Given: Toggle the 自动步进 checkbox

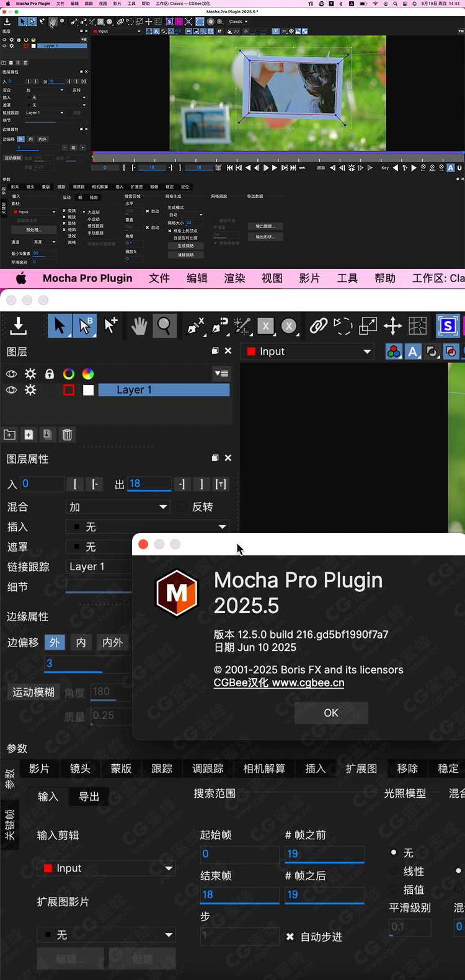Looking at the screenshot, I should tap(290, 937).
